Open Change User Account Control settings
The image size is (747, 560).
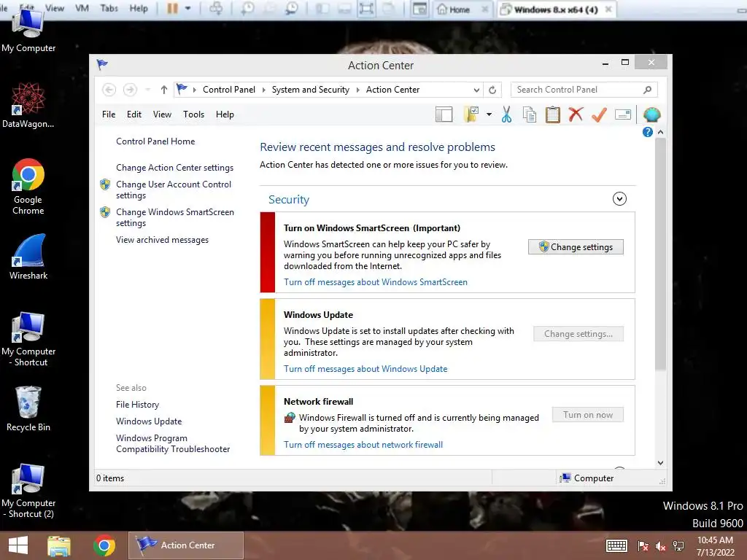point(174,190)
